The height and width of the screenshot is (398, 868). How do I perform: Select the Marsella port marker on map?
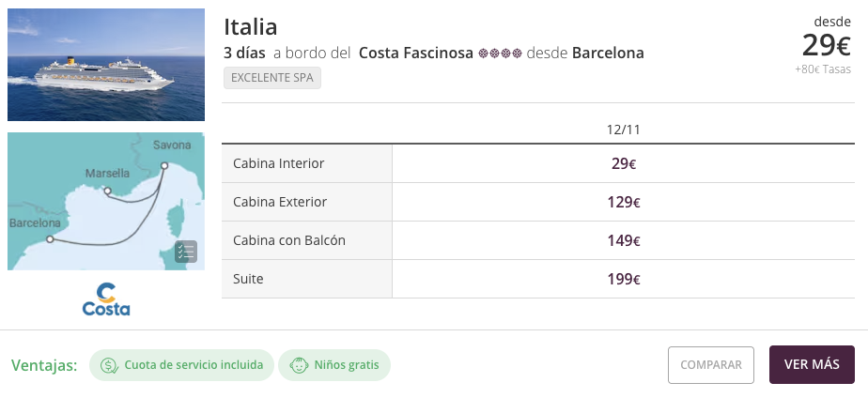(x=107, y=191)
